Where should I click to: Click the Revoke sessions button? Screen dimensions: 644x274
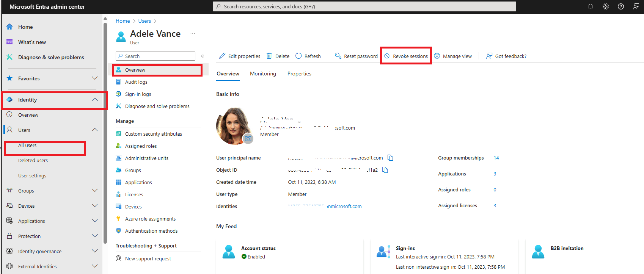point(406,56)
